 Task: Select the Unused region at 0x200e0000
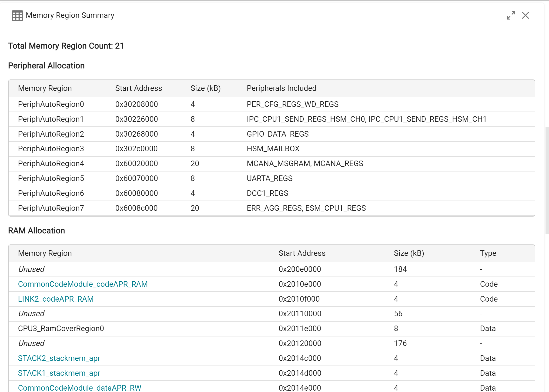point(31,269)
